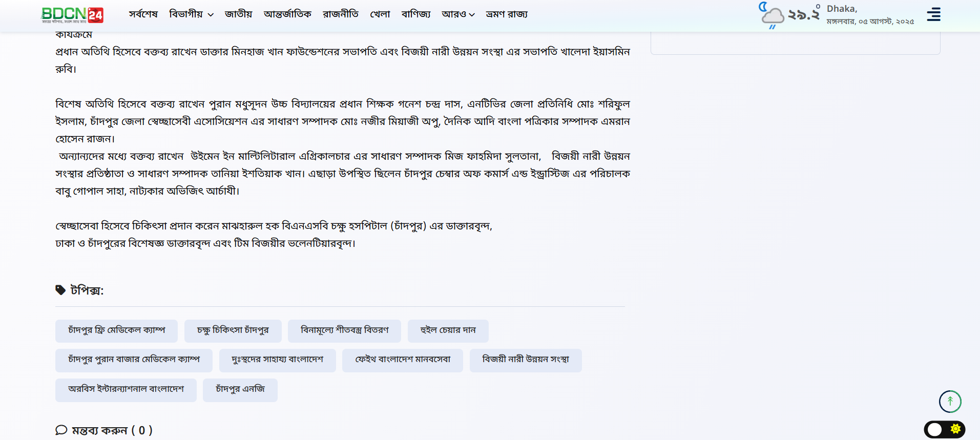Click the scroll-to-top arrow button
980x440 pixels.
950,402
